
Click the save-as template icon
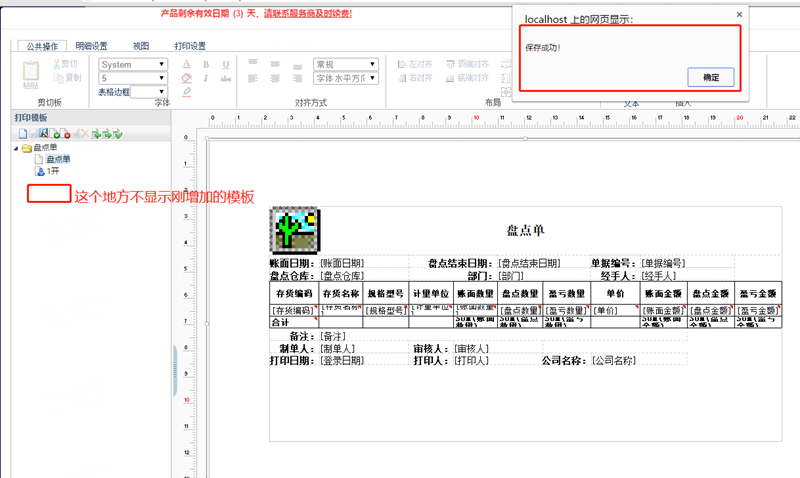(x=44, y=134)
